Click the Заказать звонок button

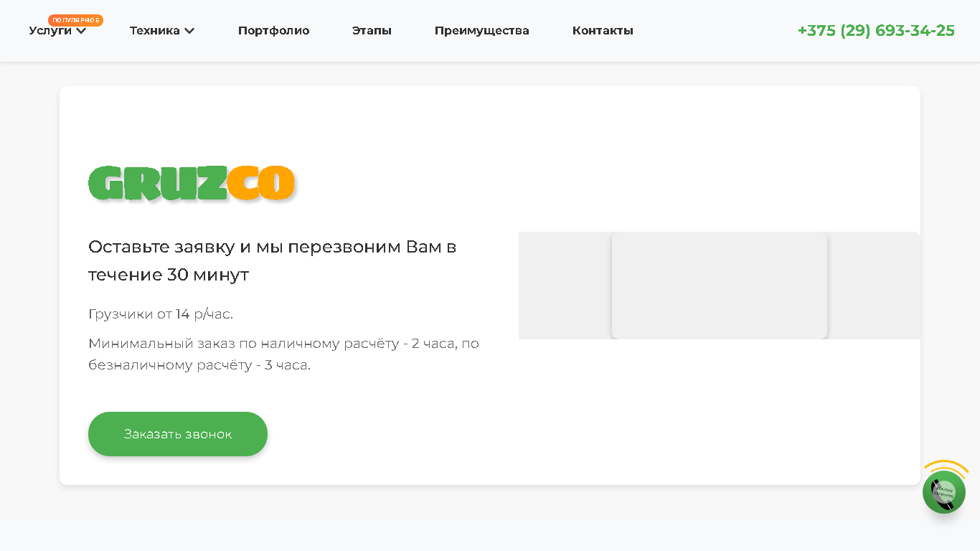[x=178, y=434]
